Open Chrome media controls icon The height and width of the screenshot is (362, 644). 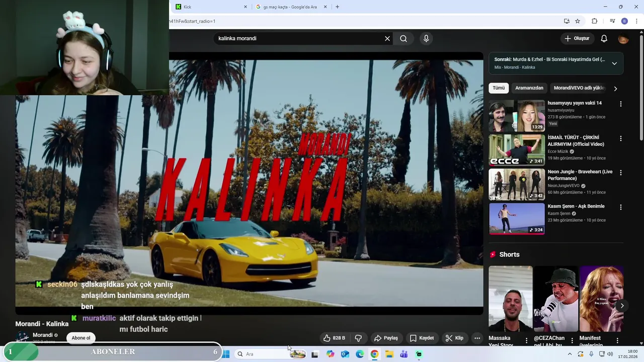coord(612,21)
